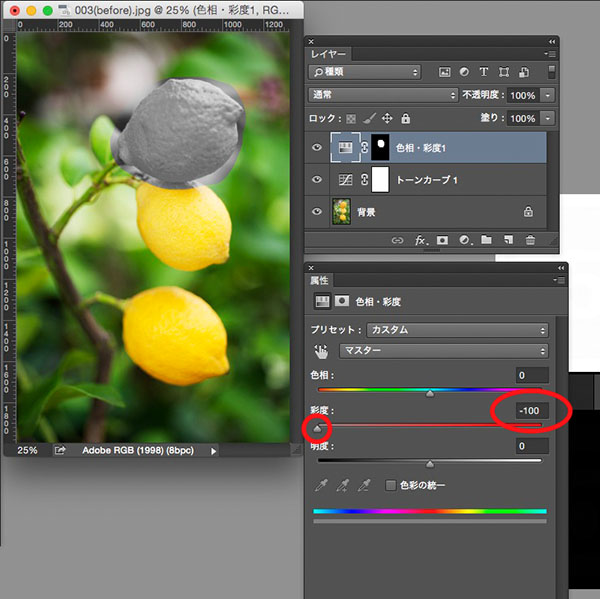Click the new adjustment layer icon
The image size is (600, 599).
tap(464, 241)
